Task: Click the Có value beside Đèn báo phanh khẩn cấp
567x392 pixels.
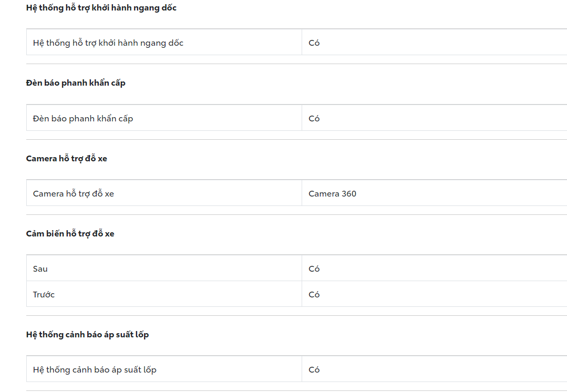Action: 314,119
